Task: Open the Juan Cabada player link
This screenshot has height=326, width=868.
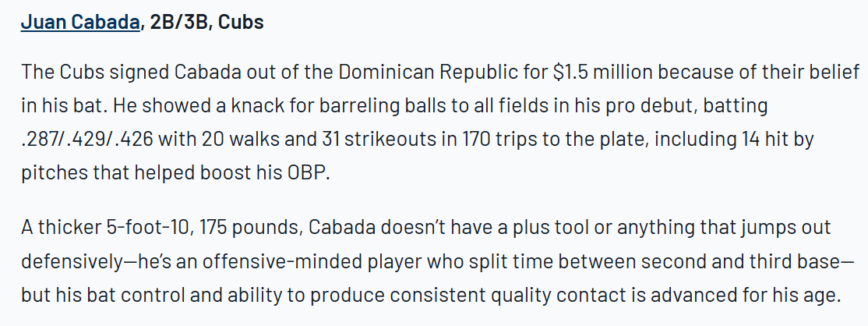Action: [80, 22]
